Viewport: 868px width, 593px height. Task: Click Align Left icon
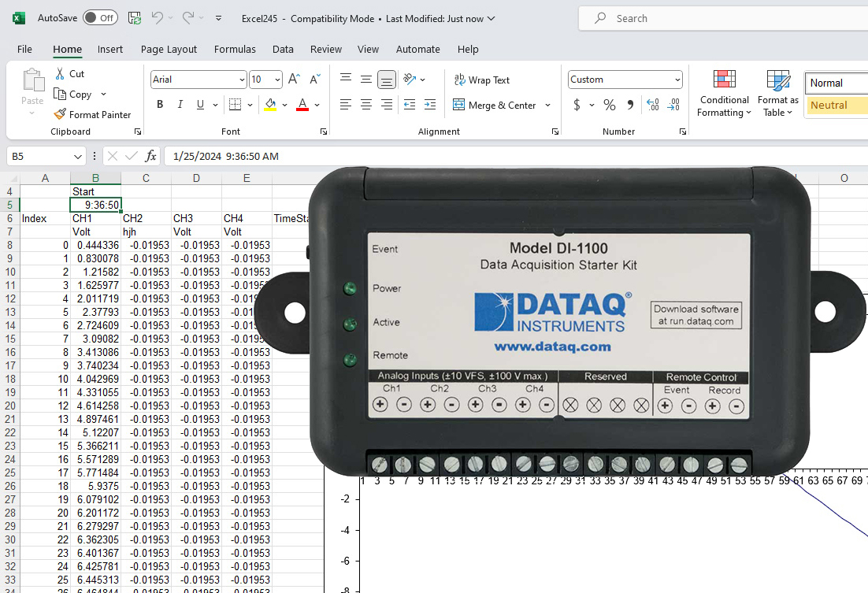346,105
